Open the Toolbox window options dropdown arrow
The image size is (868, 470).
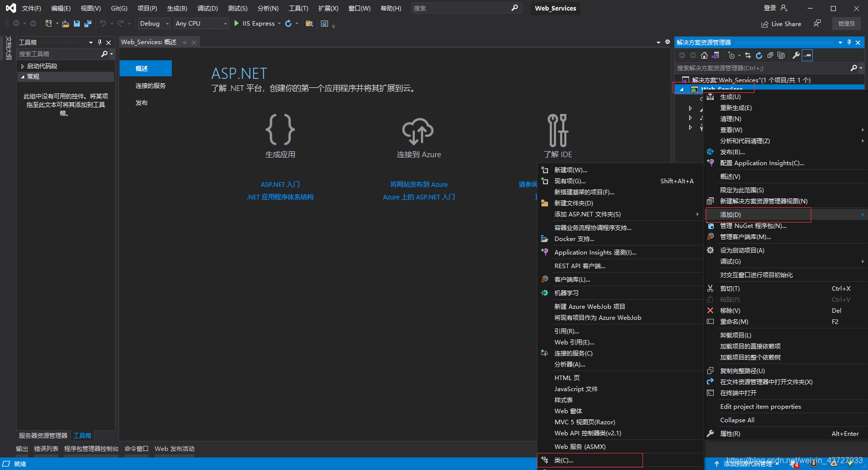[91, 43]
